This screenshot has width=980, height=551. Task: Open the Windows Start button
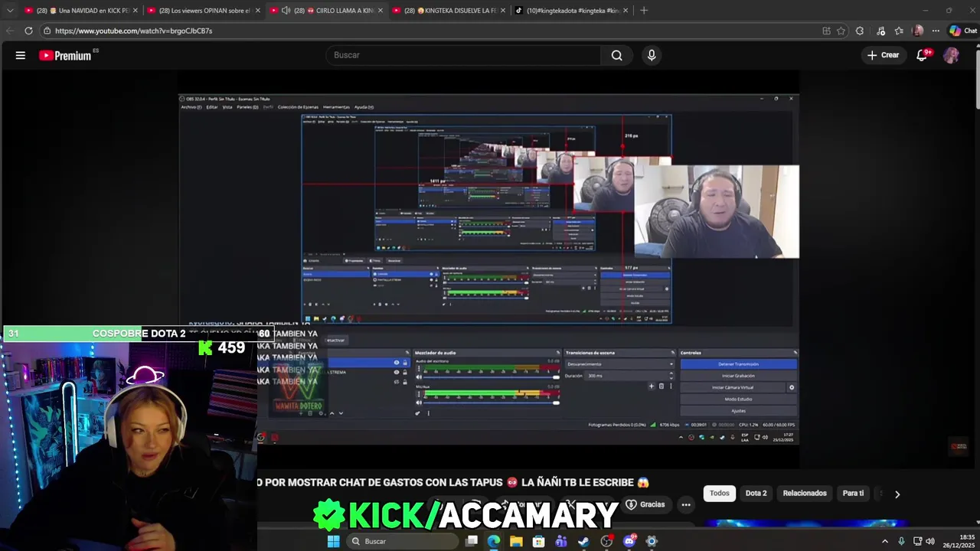point(333,541)
